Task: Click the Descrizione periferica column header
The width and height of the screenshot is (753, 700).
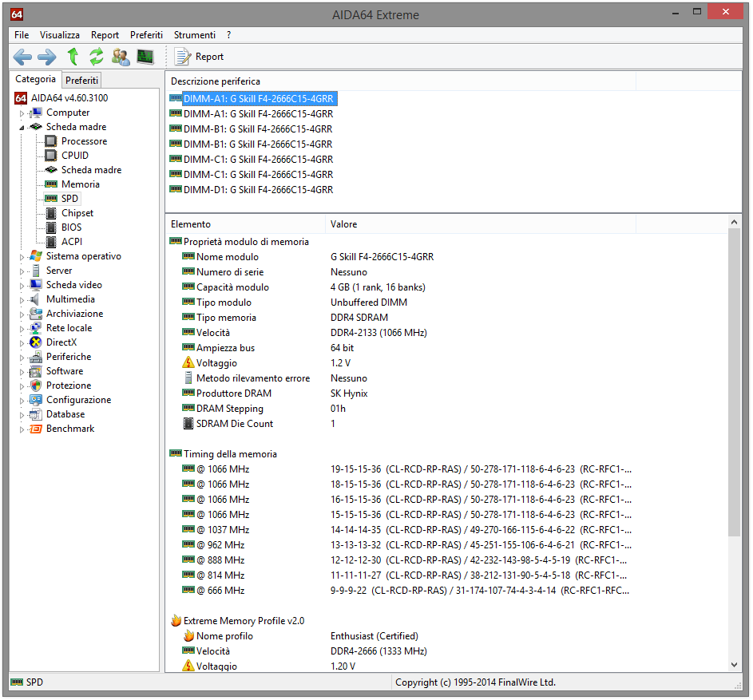Action: click(401, 81)
